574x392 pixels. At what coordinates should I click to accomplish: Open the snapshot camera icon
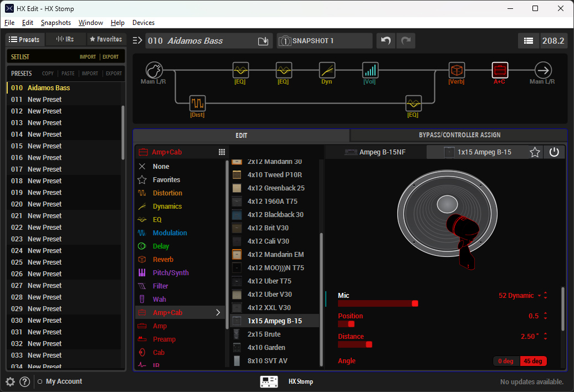[284, 41]
